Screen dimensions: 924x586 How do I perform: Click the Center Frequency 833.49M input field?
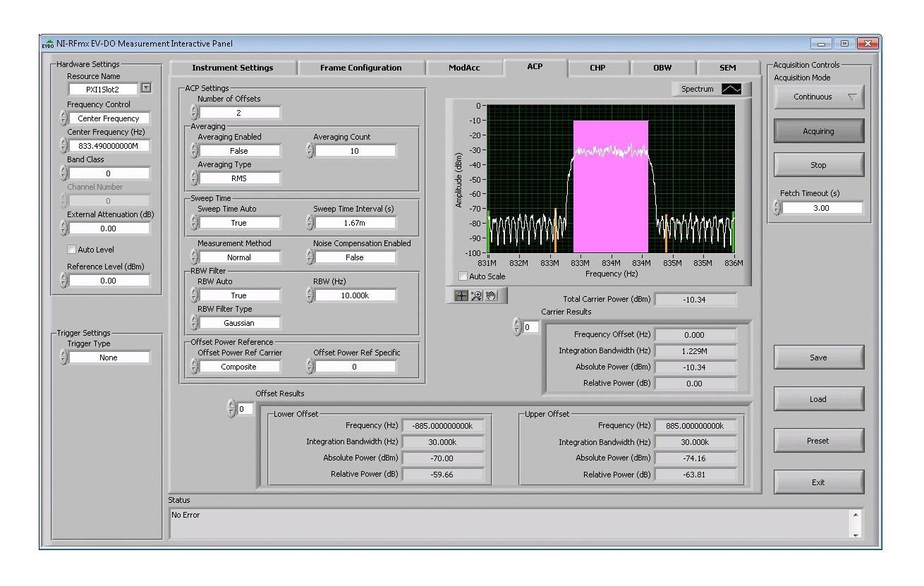[x=109, y=146]
